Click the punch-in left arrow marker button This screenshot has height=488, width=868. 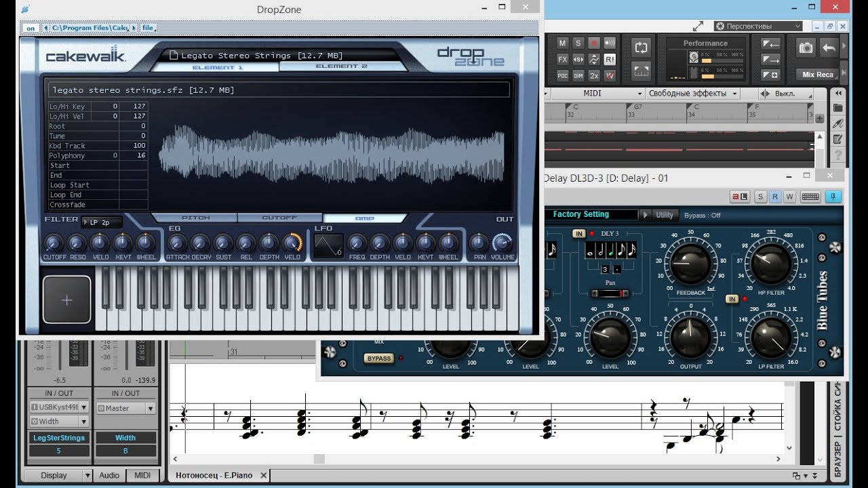tap(770, 44)
